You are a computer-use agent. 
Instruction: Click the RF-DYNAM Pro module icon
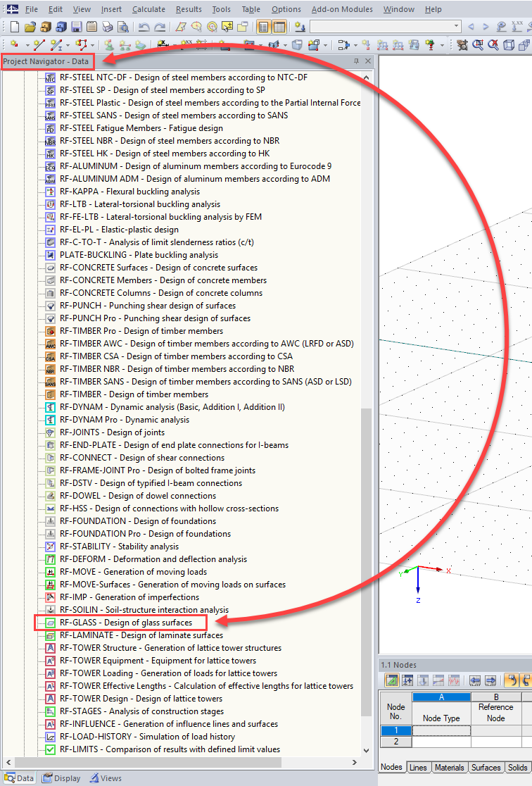(50, 420)
